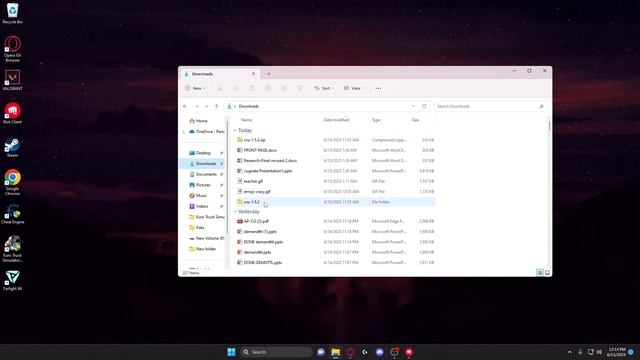Click File Explorer icon in taskbar

click(x=336, y=352)
